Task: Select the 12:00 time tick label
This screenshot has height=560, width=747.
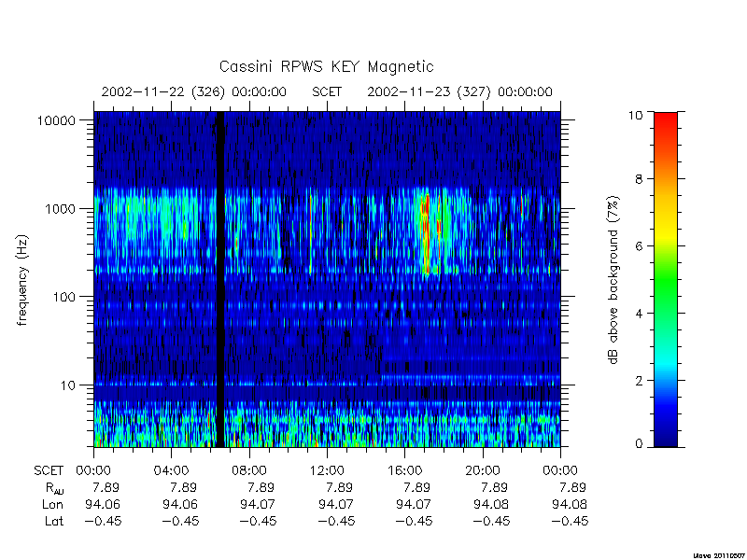Action: coord(327,471)
